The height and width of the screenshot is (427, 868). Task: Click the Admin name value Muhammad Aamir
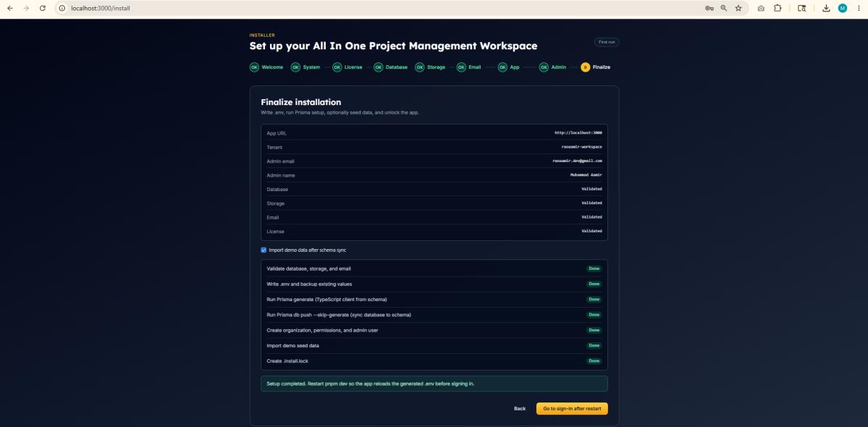[x=586, y=175]
